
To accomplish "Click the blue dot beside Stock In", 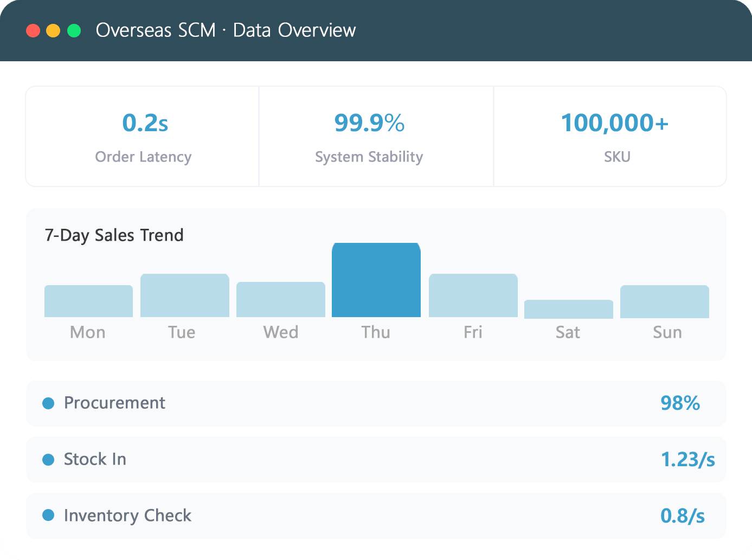I will 48,460.
